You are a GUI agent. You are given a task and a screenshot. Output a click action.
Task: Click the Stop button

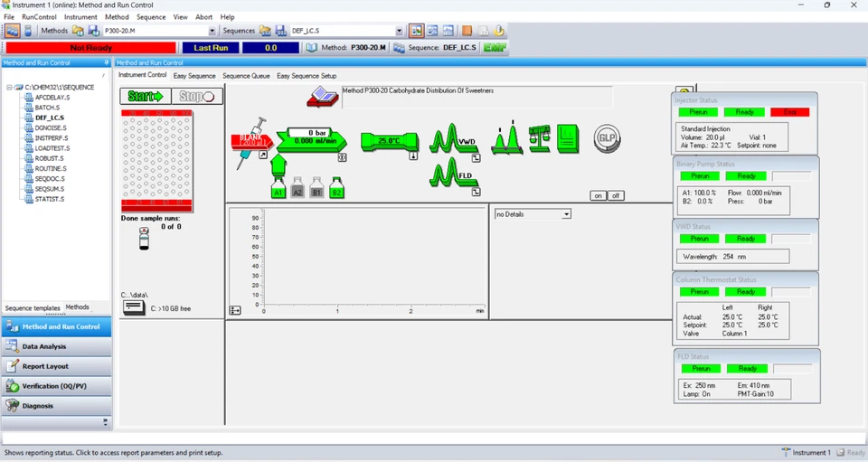tap(197, 96)
